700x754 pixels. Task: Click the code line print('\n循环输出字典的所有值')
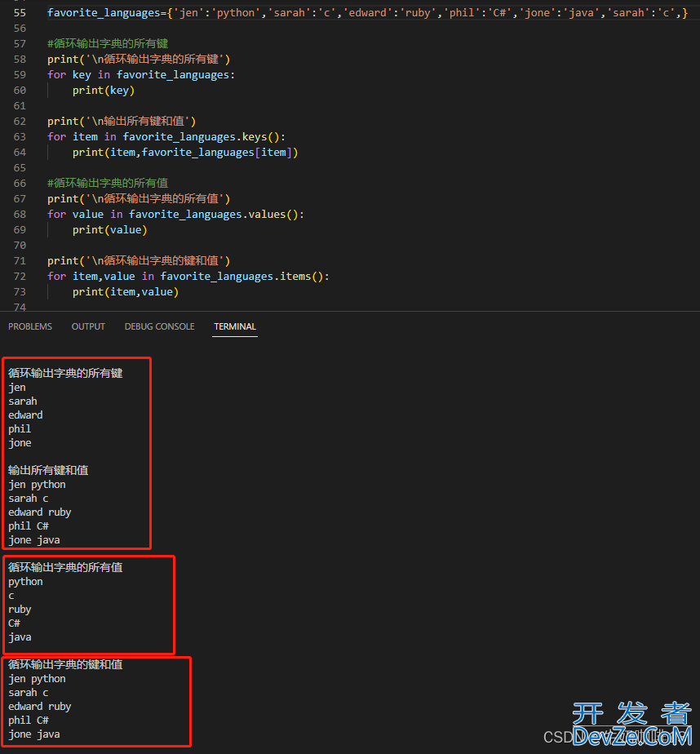tap(139, 198)
